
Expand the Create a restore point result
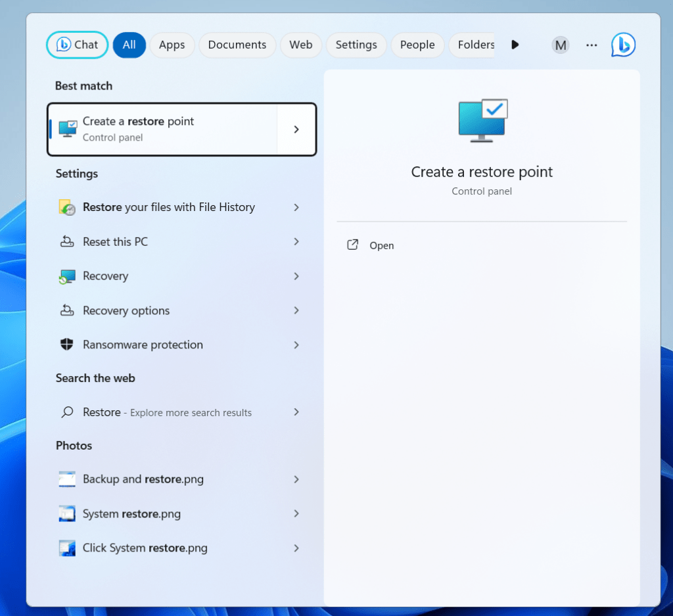point(296,130)
